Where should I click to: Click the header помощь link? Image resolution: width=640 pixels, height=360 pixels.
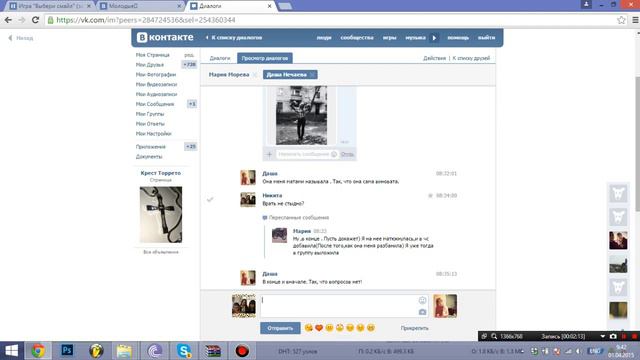tap(458, 38)
